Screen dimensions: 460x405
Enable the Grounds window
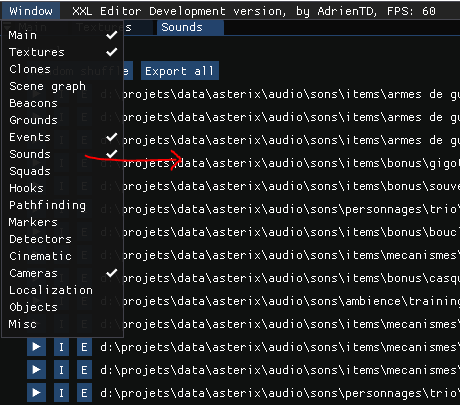point(63,120)
